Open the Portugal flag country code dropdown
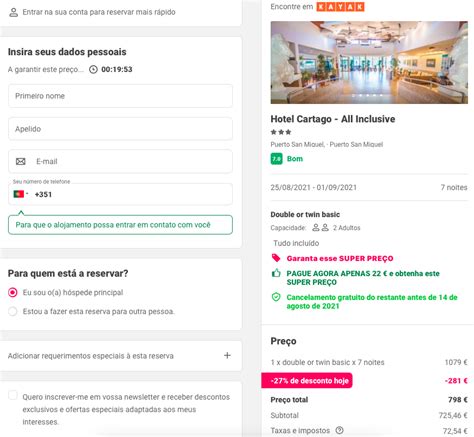This screenshot has width=474, height=437. 21,194
